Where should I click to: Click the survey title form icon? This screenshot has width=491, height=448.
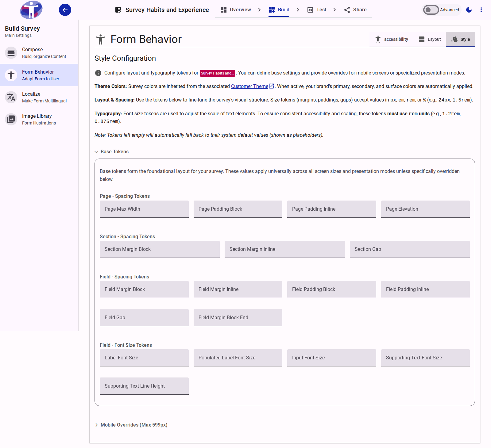[x=118, y=10]
